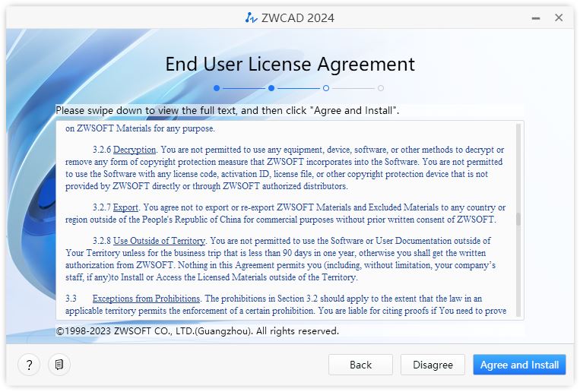Click the swipe down instruction text
The width and height of the screenshot is (580, 392).
[x=227, y=111]
